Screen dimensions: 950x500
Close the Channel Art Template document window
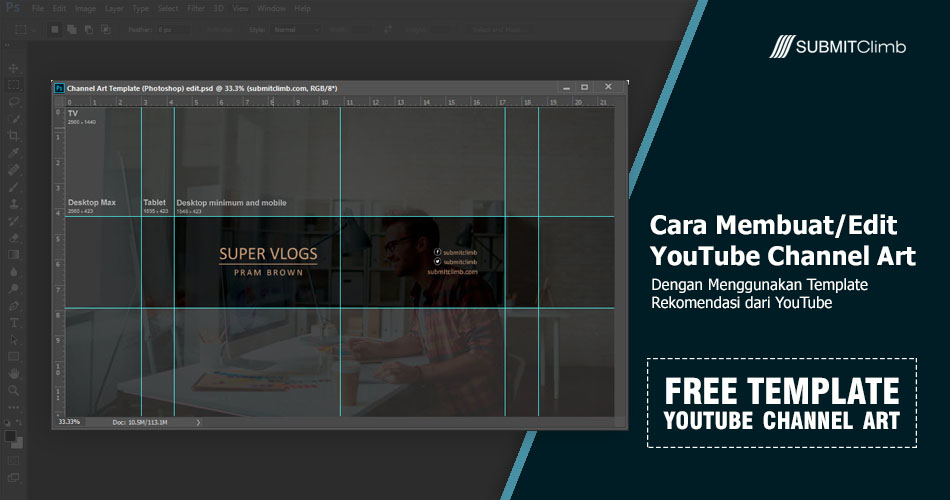(608, 87)
